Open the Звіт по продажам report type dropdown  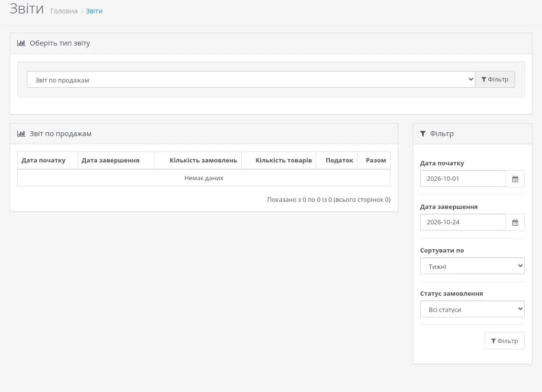251,80
